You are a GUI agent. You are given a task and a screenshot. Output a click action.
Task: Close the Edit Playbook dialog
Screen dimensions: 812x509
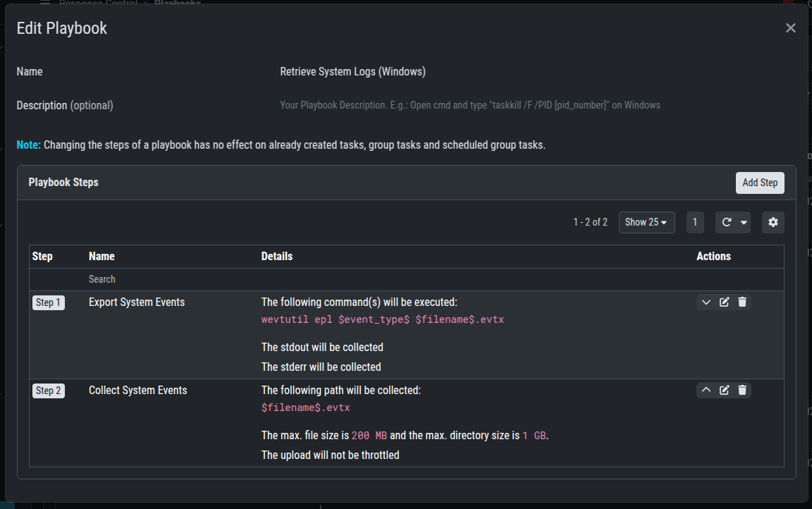(790, 28)
